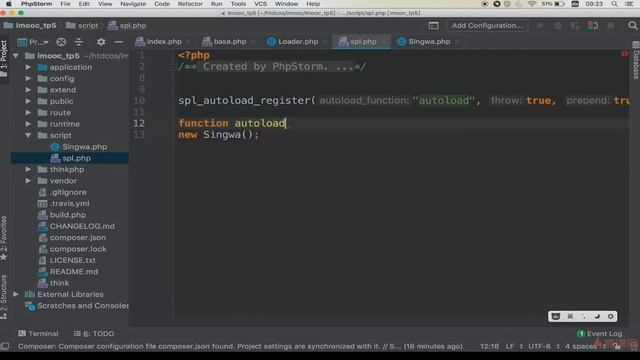Expand the thinkphp folder
The width and height of the screenshot is (640, 360).
click(28, 169)
